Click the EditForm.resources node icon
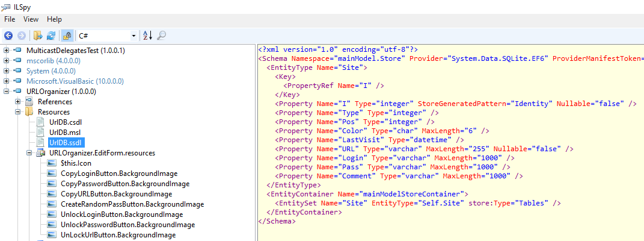The height and width of the screenshot is (241, 644). [x=41, y=153]
